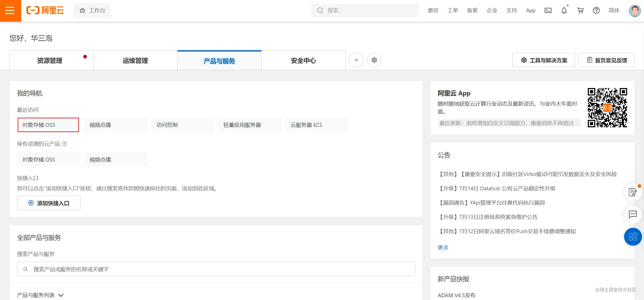Open the 企业 menu
This screenshot has height=300, width=644.
492,10
